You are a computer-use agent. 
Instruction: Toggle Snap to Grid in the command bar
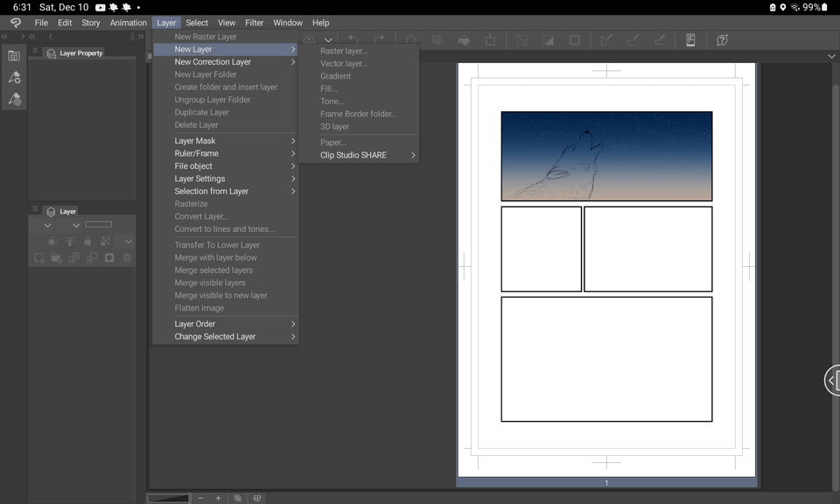click(x=660, y=40)
